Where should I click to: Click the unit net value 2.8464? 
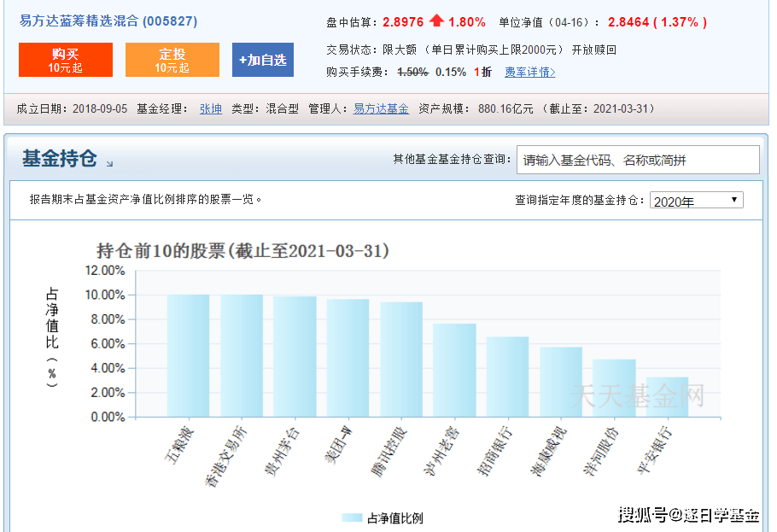pyautogui.click(x=628, y=22)
